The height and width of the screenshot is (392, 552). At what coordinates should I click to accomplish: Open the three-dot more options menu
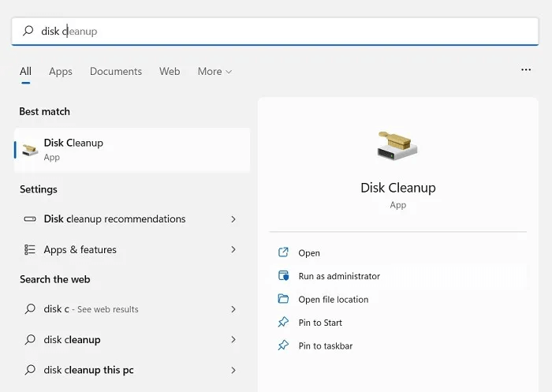click(x=526, y=70)
